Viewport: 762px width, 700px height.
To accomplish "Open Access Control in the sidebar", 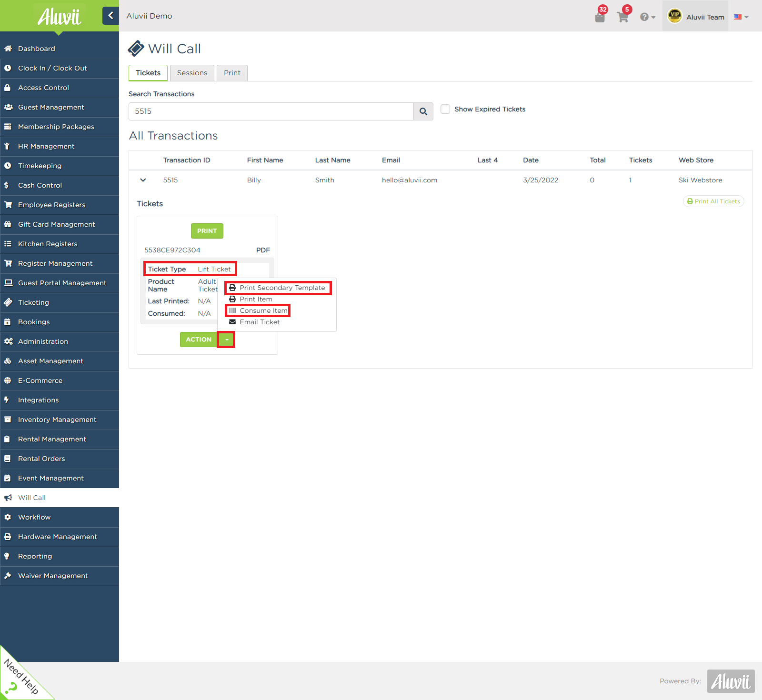I will point(60,88).
